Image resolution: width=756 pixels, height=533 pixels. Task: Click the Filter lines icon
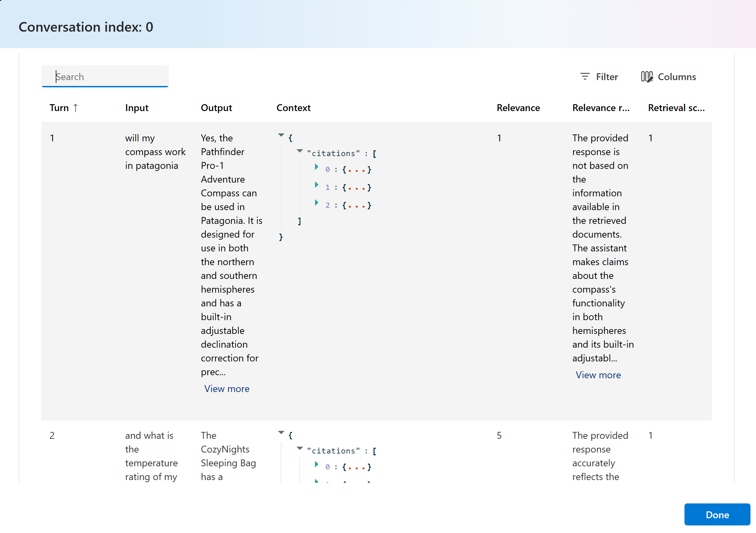click(585, 76)
